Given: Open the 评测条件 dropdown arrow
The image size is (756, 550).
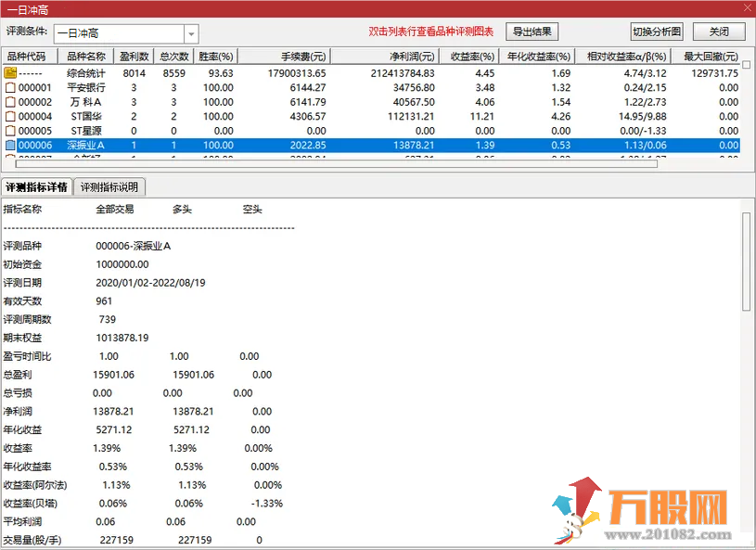Looking at the screenshot, I should point(191,33).
